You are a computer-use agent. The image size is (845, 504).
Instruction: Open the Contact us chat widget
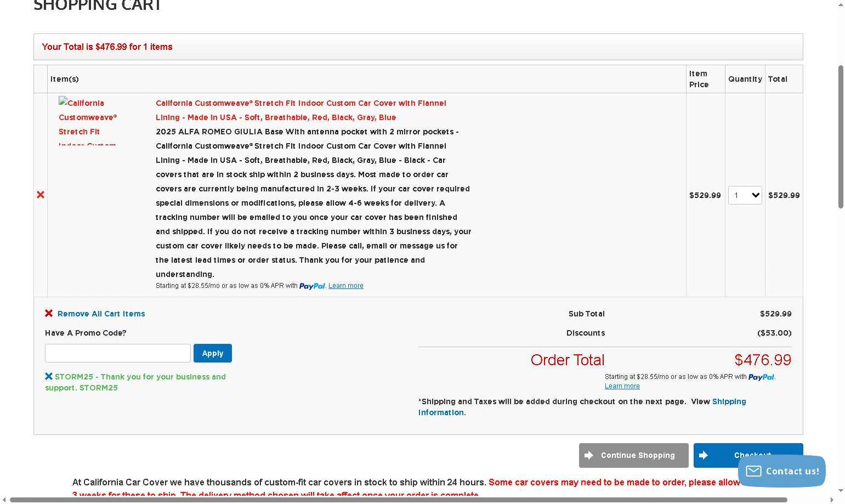click(x=782, y=471)
